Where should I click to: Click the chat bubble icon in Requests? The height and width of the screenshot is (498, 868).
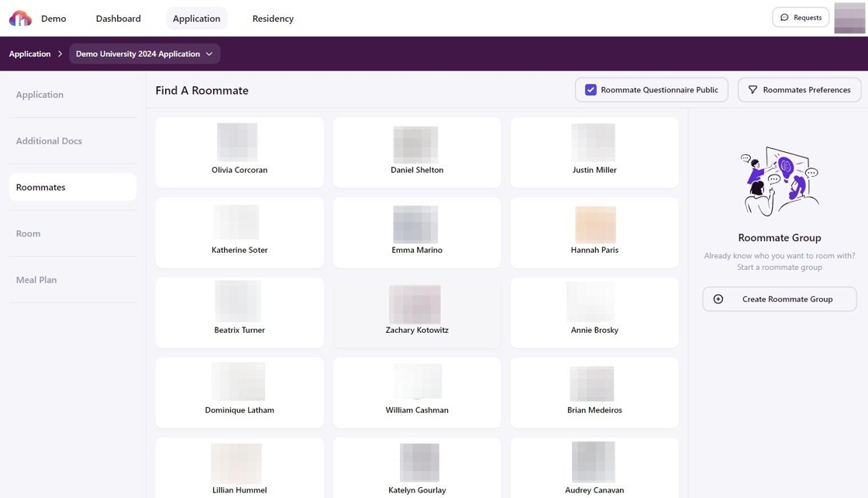point(784,18)
